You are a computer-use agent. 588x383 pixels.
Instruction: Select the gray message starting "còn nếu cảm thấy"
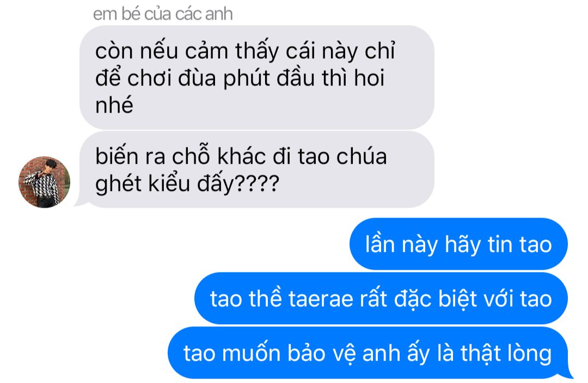[x=257, y=78]
